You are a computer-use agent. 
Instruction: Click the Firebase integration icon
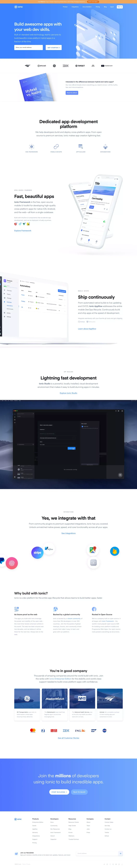[115, 551]
